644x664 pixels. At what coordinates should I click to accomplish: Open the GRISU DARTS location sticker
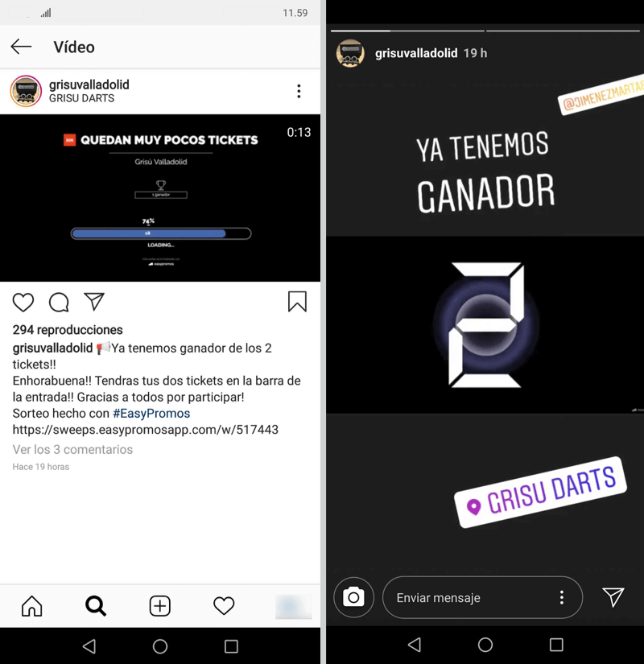[541, 492]
